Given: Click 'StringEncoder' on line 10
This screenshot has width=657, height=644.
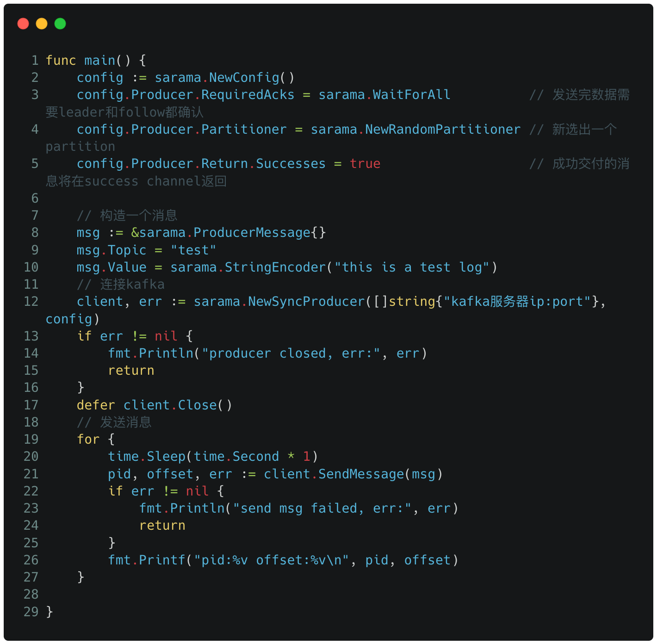Looking at the screenshot, I should (x=275, y=267).
